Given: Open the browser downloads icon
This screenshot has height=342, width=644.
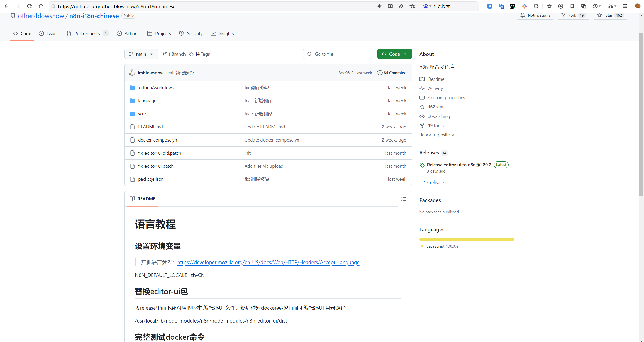Looking at the screenshot, I should pos(560,6).
